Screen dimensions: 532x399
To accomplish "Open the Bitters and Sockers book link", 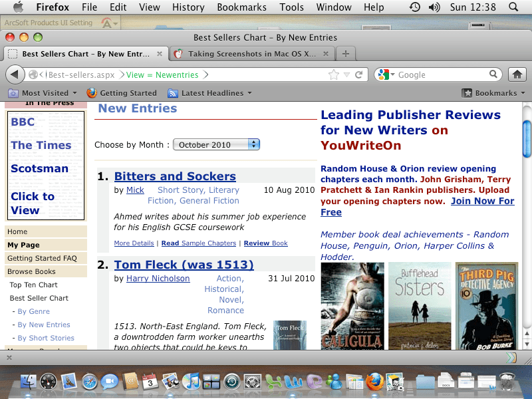I will (175, 176).
